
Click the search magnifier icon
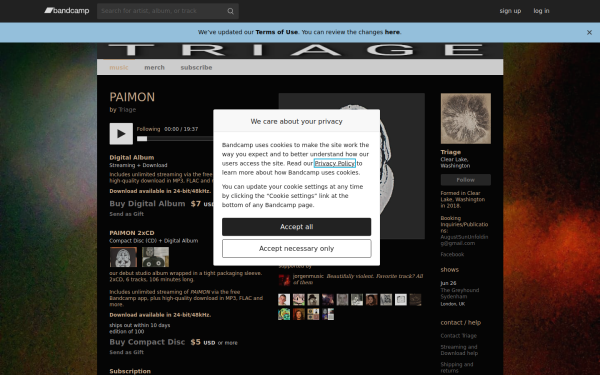pos(230,11)
